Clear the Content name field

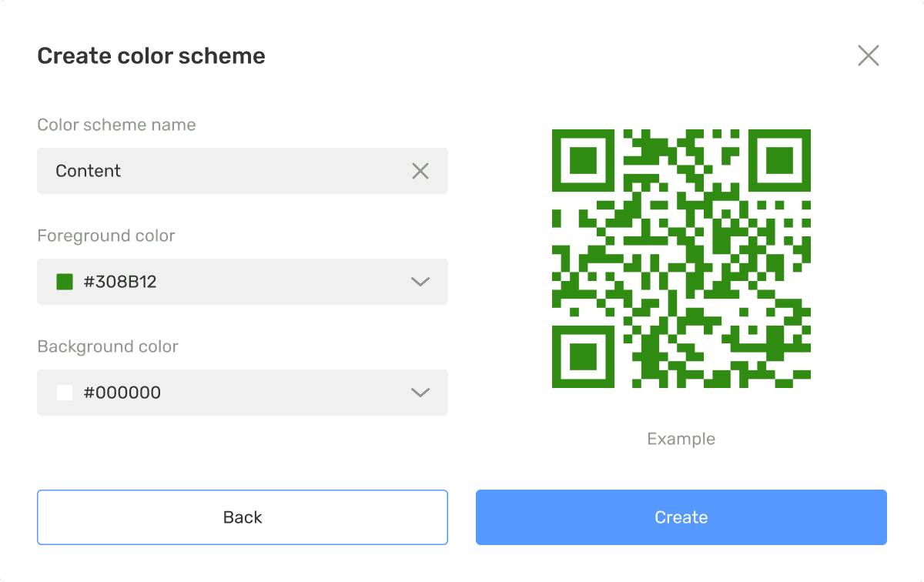tap(420, 171)
